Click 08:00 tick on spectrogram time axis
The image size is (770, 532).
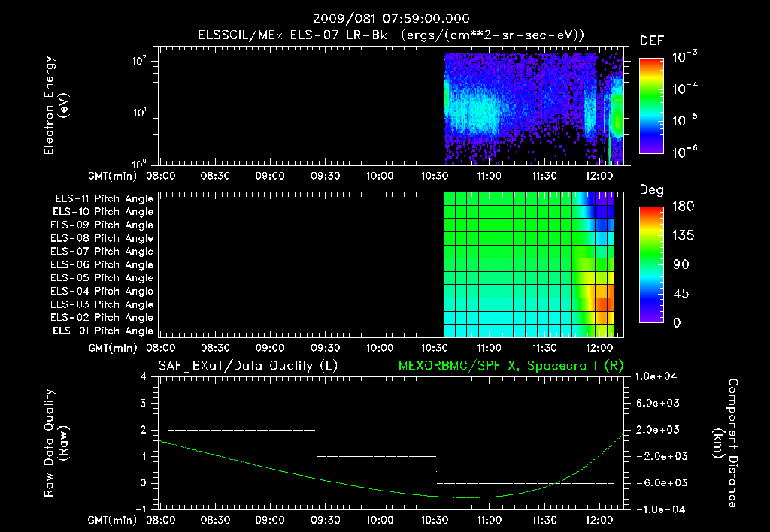click(x=161, y=176)
